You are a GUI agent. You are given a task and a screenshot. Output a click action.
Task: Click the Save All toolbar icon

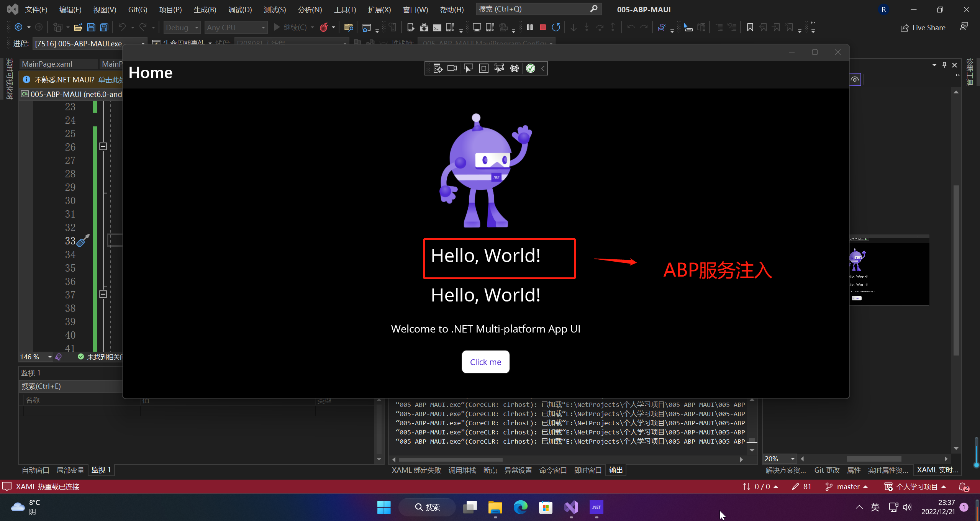pos(104,27)
